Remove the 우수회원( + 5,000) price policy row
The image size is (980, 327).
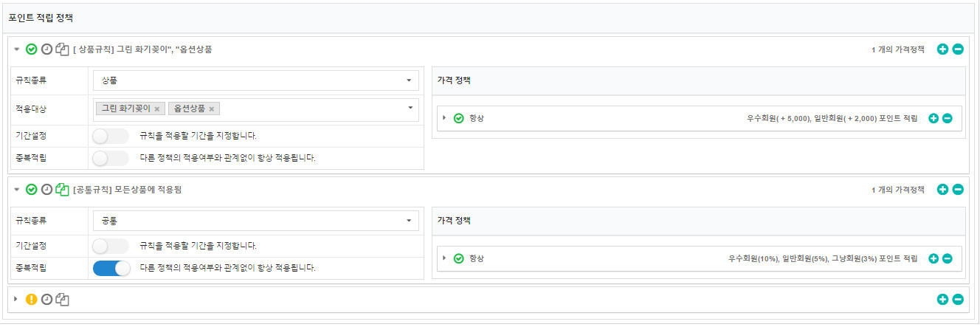948,118
